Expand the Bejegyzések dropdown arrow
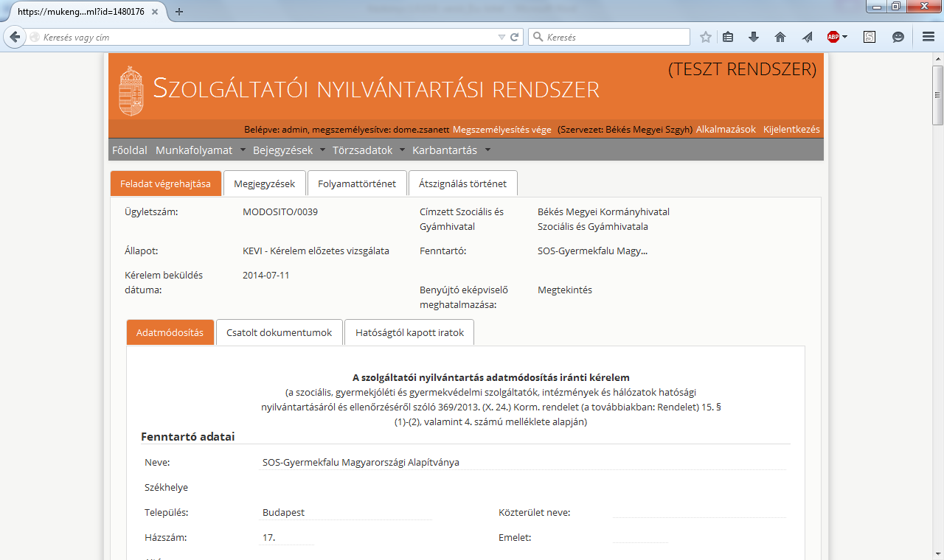Image resolution: width=944 pixels, height=560 pixels. coord(322,150)
